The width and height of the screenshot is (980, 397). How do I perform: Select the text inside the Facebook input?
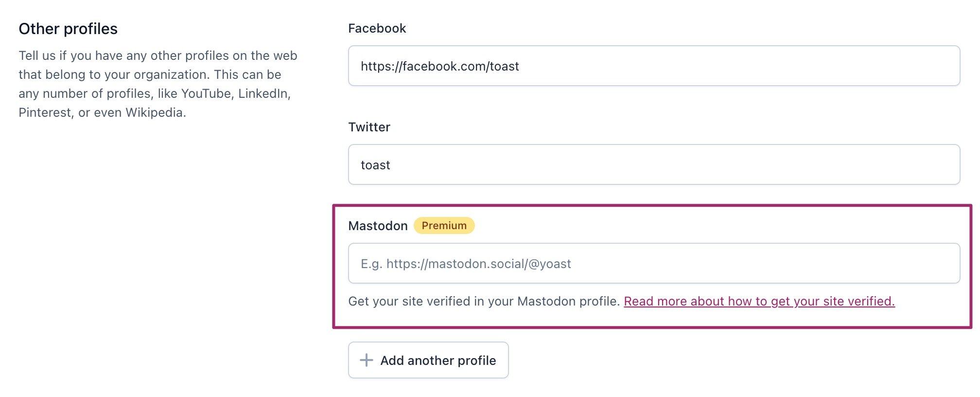440,66
